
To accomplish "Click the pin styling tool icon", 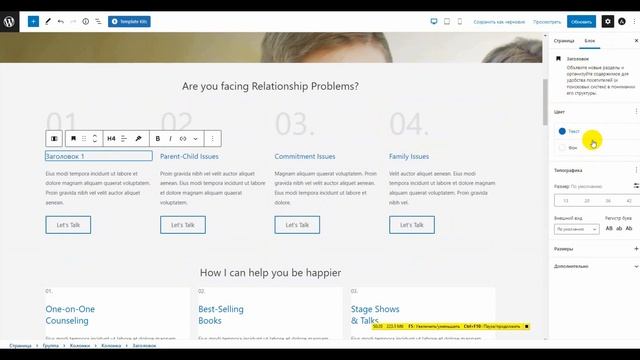I will pyautogui.click(x=139, y=138).
